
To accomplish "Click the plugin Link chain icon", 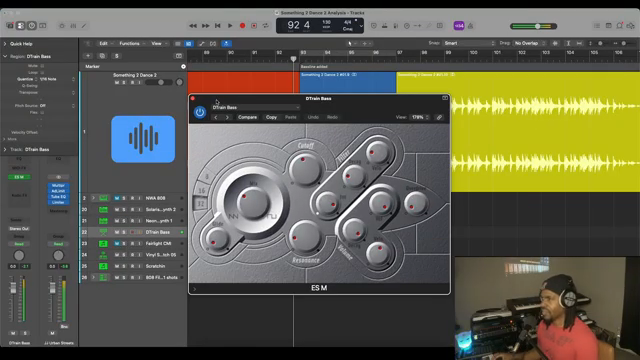I will pos(439,118).
